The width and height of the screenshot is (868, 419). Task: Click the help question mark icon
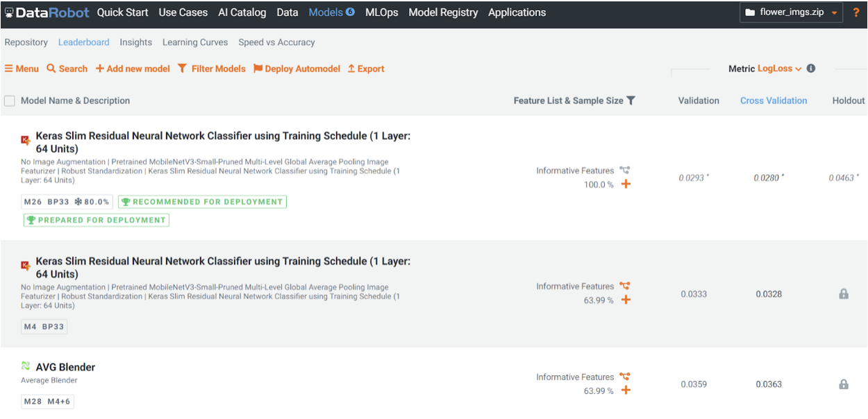(856, 12)
